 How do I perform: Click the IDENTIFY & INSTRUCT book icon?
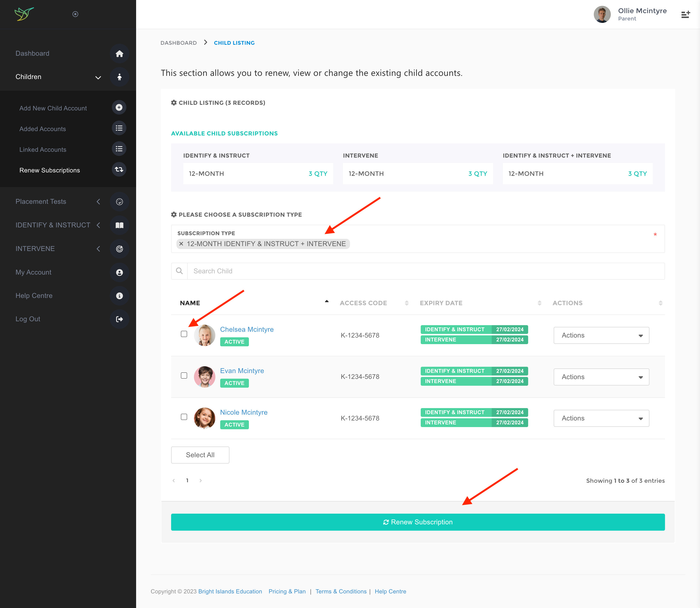(119, 225)
